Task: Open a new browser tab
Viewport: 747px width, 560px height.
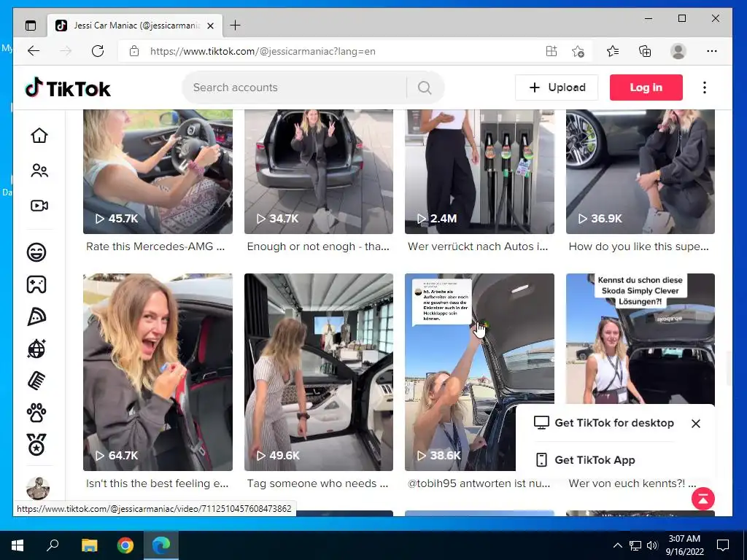Action: [235, 26]
